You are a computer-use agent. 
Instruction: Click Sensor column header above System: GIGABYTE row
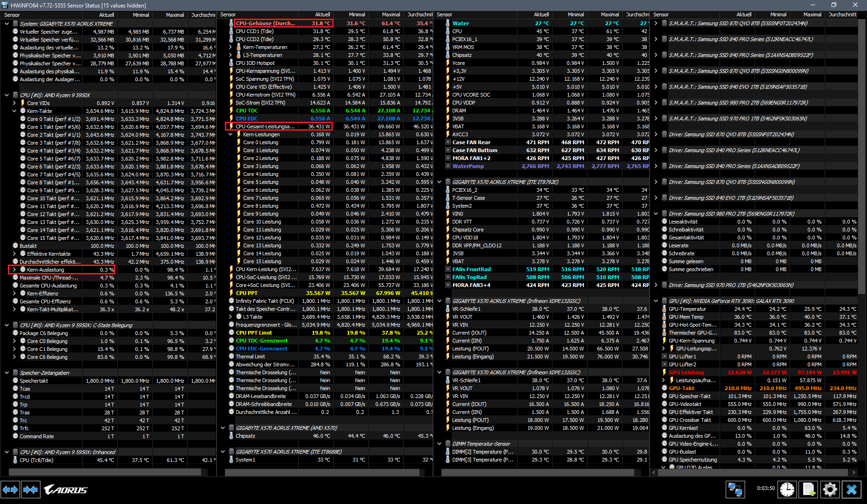(42, 15)
